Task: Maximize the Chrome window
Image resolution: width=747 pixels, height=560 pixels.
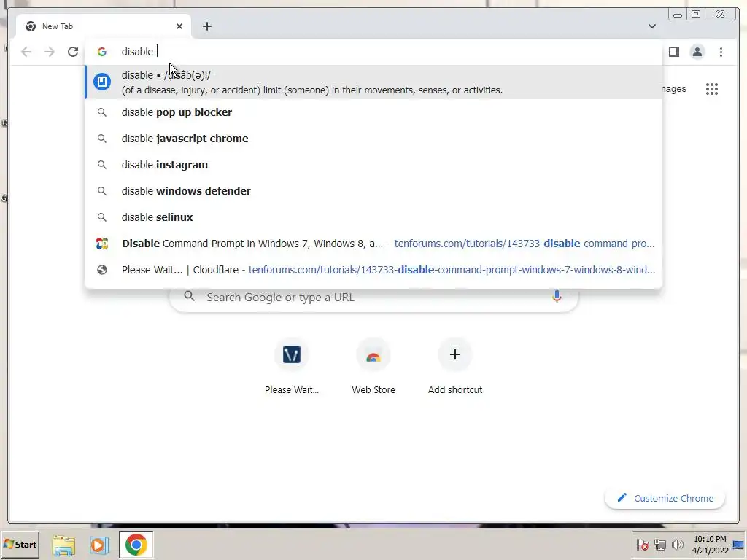Action: (x=696, y=15)
